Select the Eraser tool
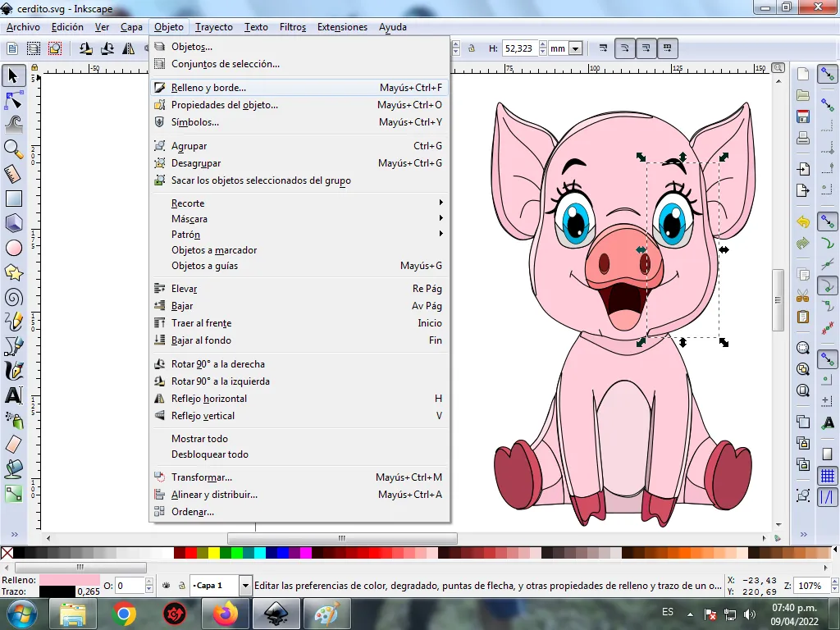840x630 pixels. point(13,445)
